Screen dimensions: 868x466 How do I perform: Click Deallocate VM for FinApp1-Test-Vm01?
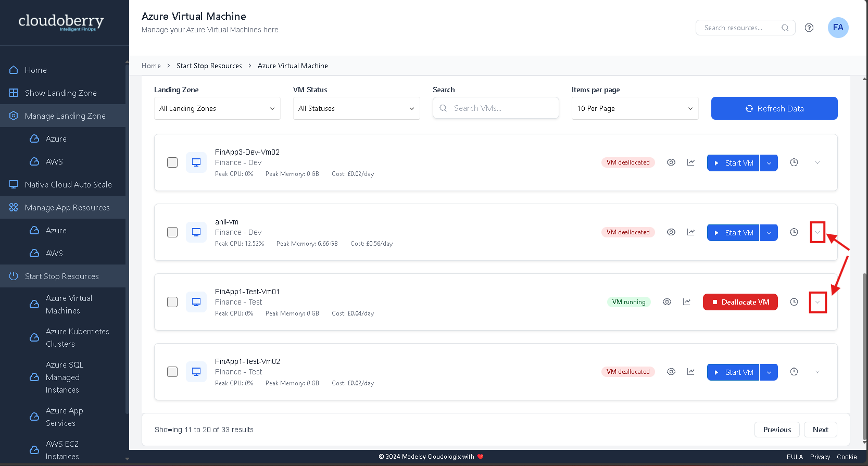click(740, 302)
